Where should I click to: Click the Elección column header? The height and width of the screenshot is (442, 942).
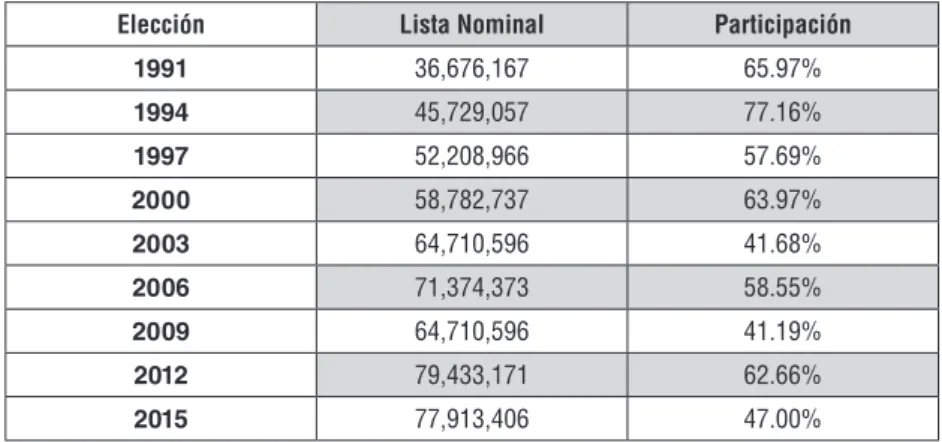[161, 24]
